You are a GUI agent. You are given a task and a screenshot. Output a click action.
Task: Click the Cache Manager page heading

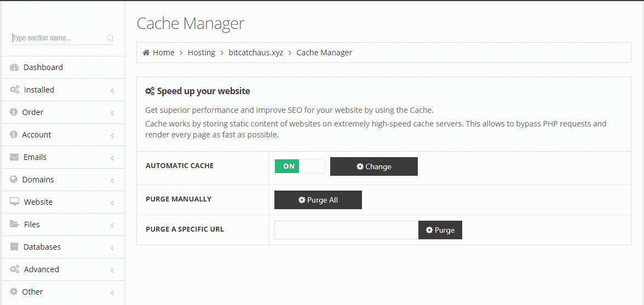(190, 24)
